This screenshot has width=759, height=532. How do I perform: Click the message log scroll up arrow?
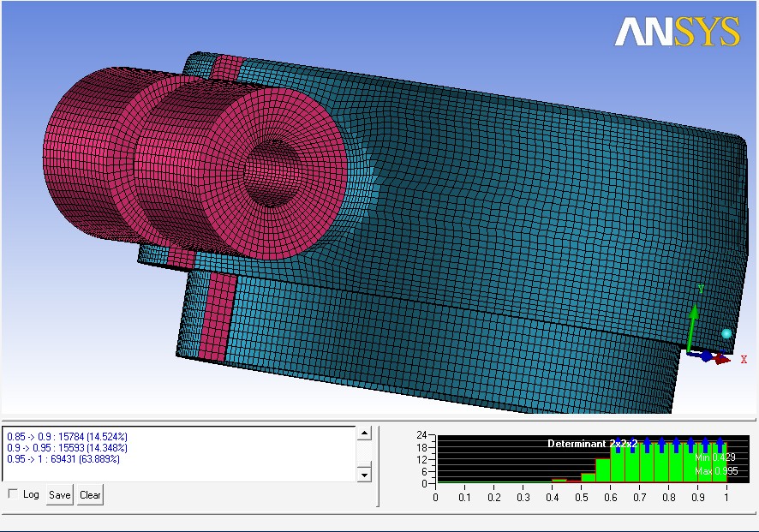click(x=364, y=434)
